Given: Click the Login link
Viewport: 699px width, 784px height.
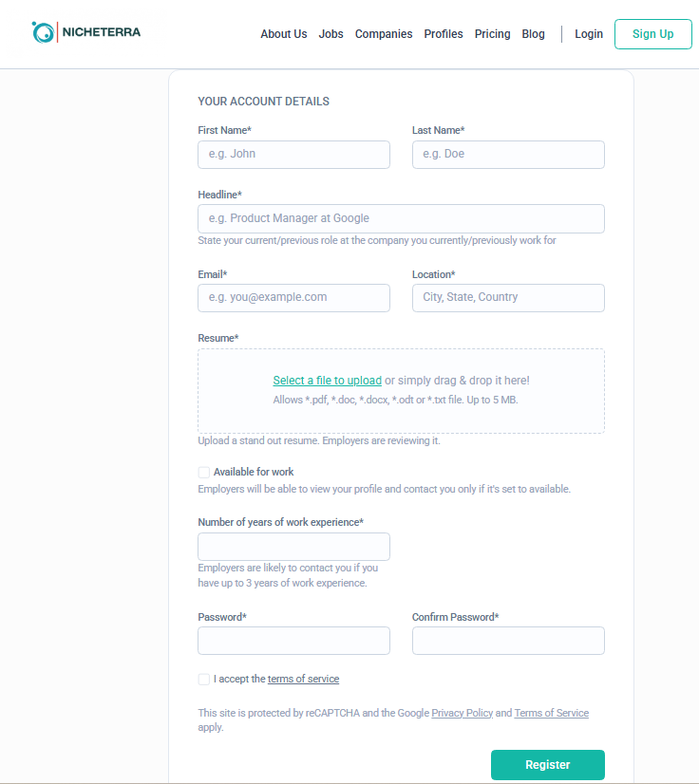Looking at the screenshot, I should 589,34.
